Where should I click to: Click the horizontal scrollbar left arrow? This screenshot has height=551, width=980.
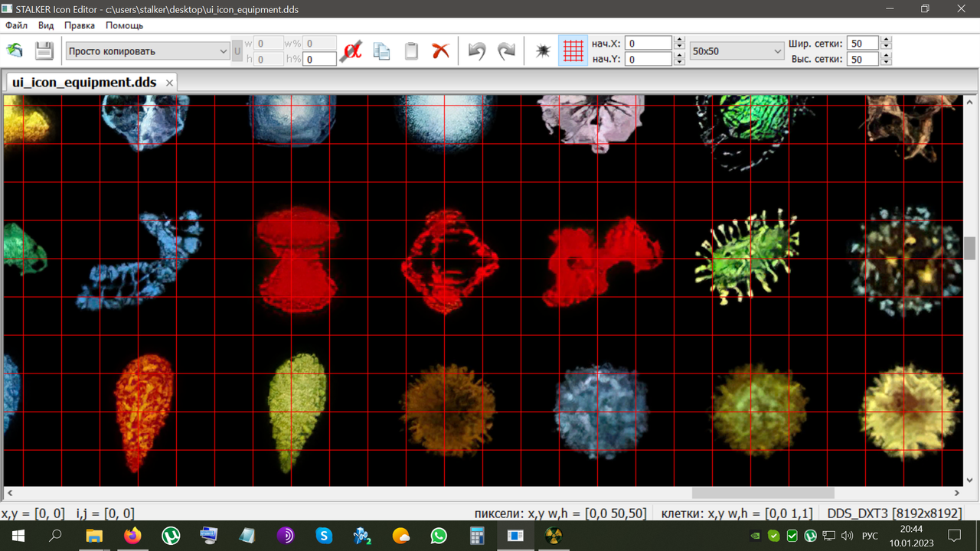click(x=10, y=494)
